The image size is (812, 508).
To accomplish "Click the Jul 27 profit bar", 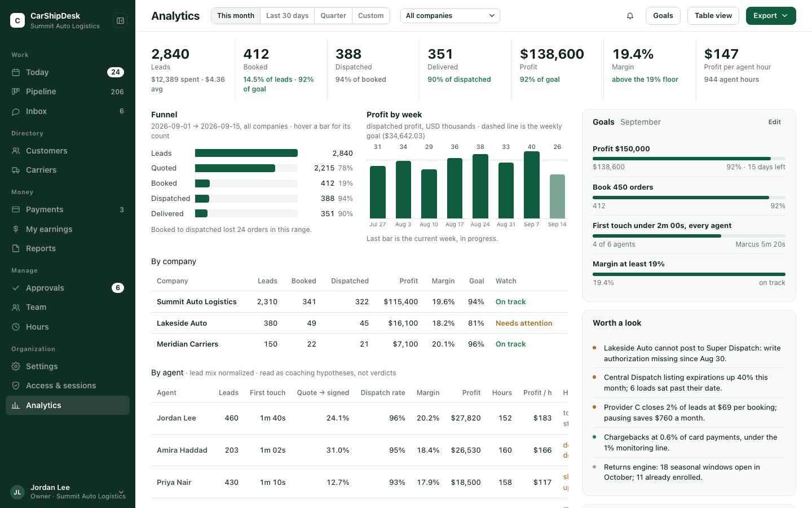I will coord(378,192).
